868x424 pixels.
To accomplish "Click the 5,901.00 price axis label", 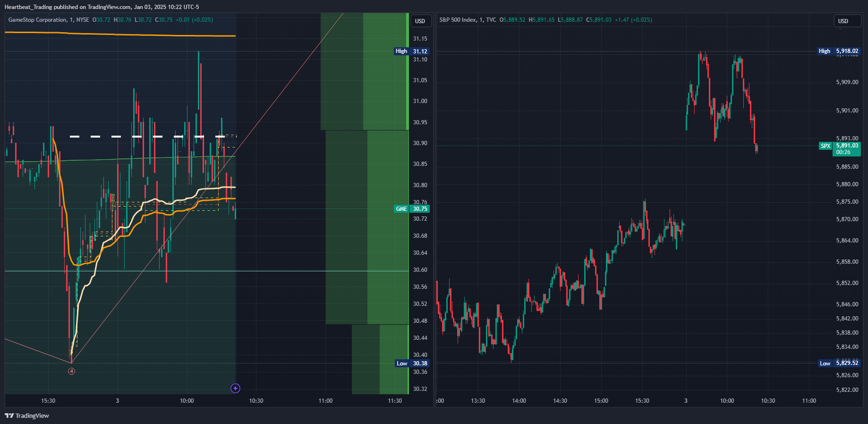I will [x=847, y=111].
